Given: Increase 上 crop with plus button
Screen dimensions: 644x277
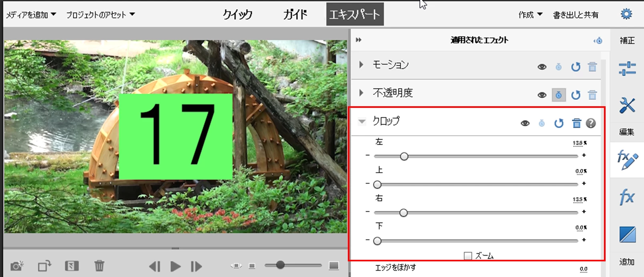Looking at the screenshot, I should pos(584,184).
